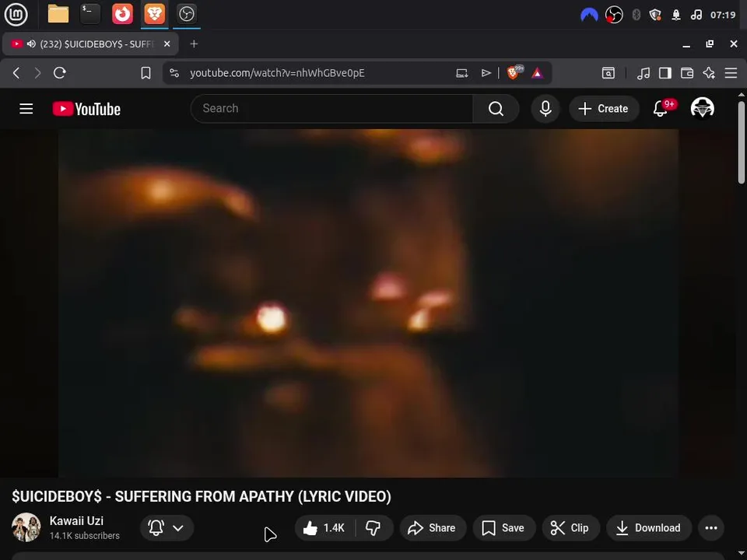Open the 07:19 clock calendar

[723, 16]
